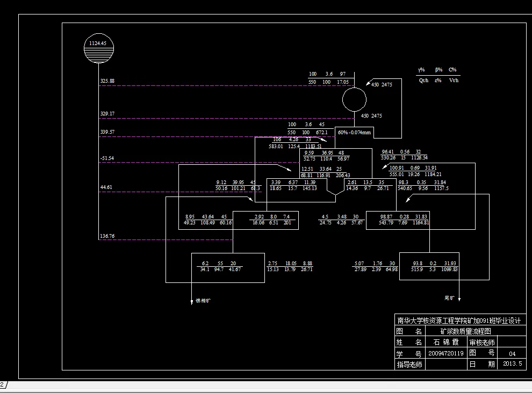Click the name 石锦霞 in the title block
The width and height of the screenshot is (532, 393).
(x=446, y=343)
